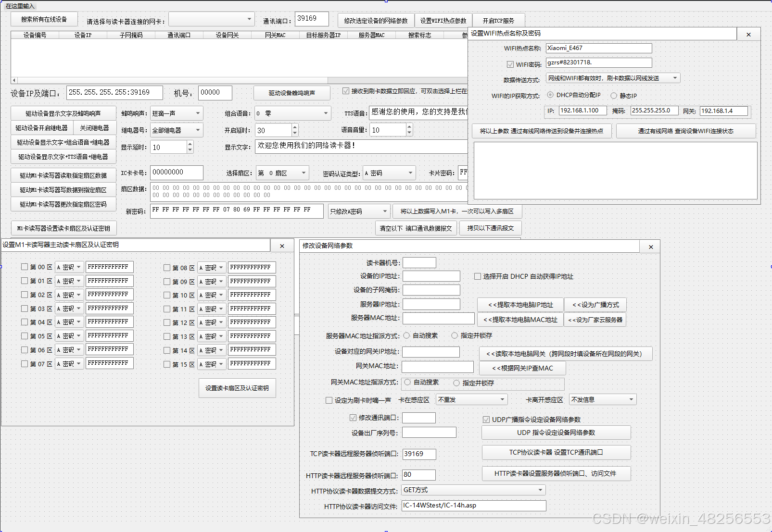
Task: Select 自动搜索 for 服务器MAC地址指派方式
Action: [407, 335]
